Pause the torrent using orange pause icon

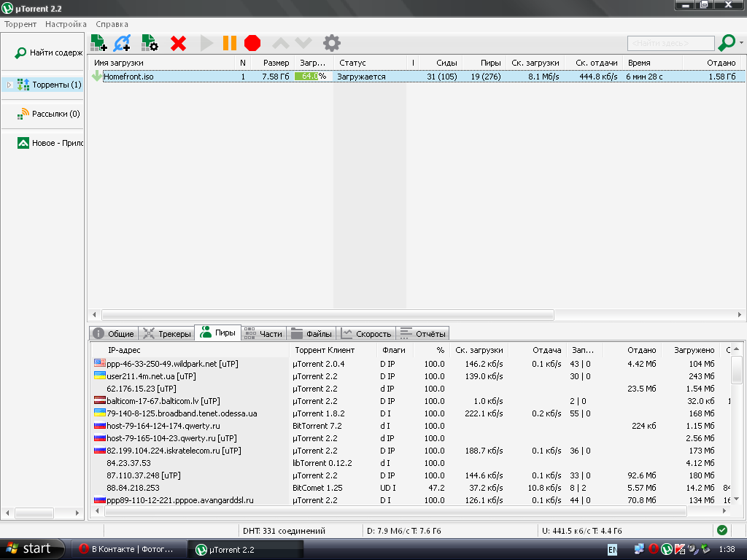tap(229, 43)
